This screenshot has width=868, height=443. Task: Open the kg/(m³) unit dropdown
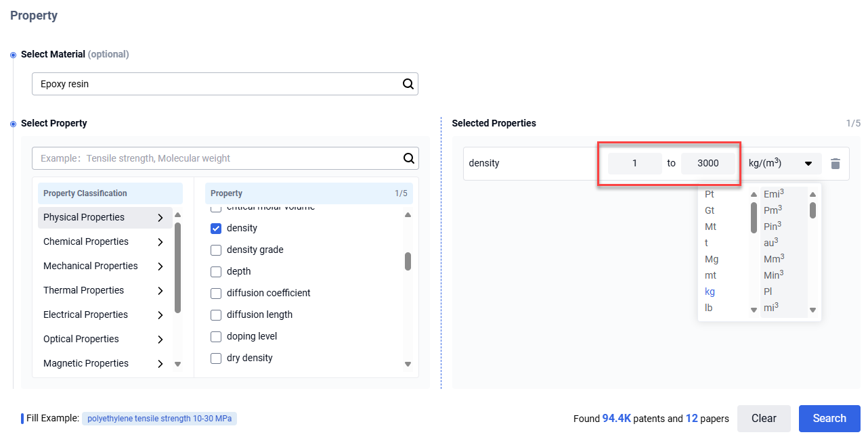click(781, 164)
